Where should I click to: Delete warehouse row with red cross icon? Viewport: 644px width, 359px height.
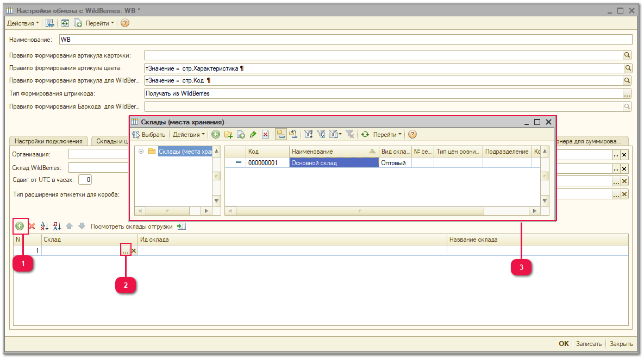pos(32,226)
